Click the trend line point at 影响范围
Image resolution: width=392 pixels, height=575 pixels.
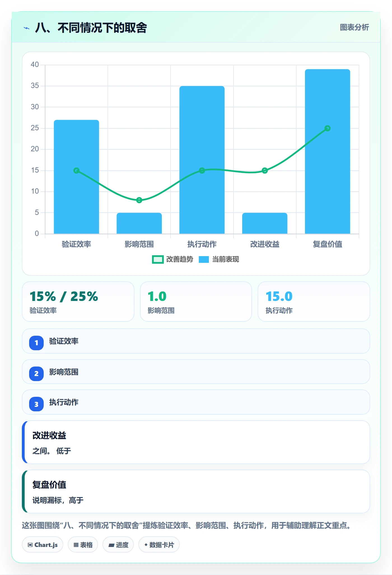139,200
